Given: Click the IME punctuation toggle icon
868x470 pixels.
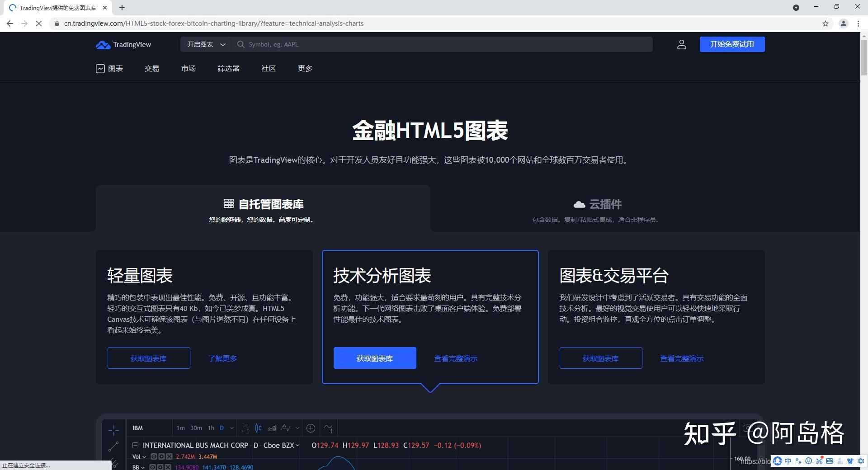Looking at the screenshot, I should (x=798, y=461).
